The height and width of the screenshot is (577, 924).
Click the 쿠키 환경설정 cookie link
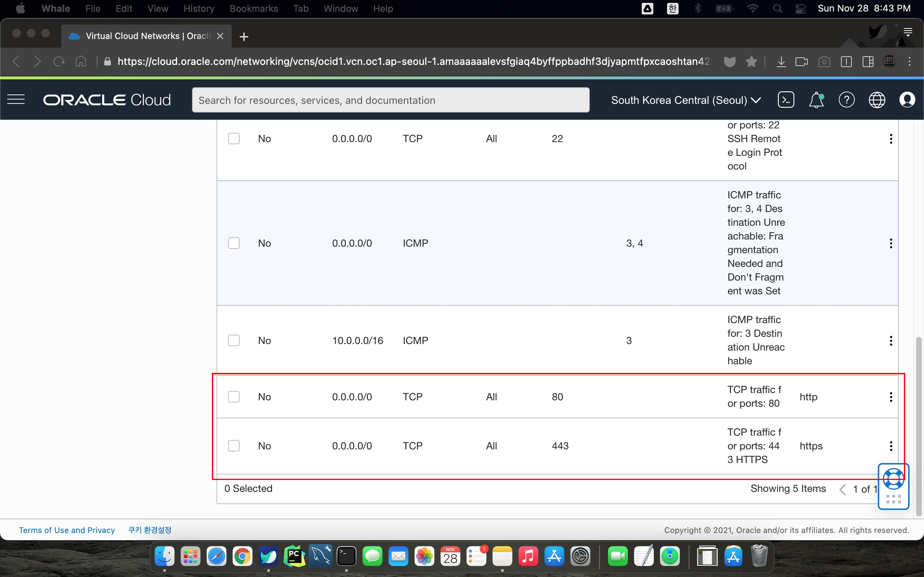click(x=150, y=530)
